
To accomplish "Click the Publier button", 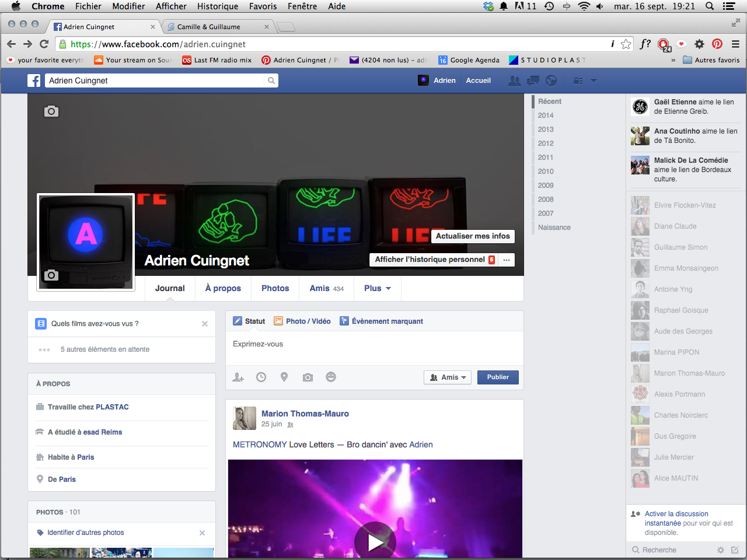I will [498, 377].
